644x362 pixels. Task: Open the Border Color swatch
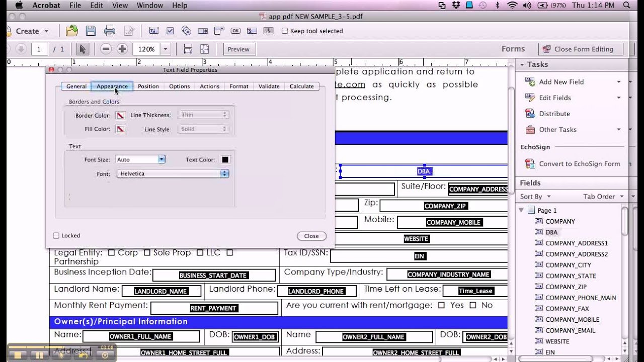click(x=121, y=115)
